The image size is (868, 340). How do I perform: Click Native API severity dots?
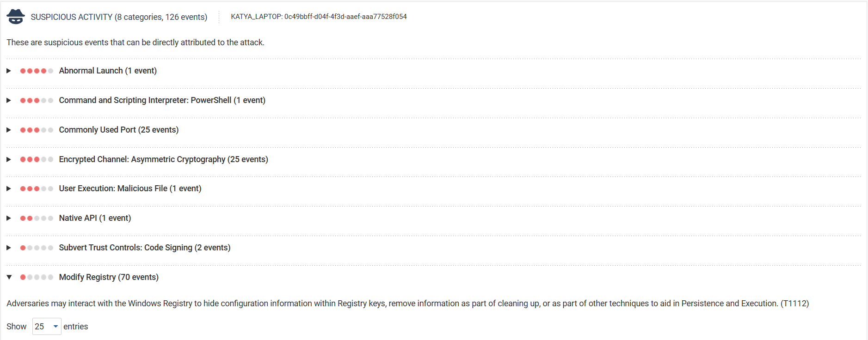coord(37,218)
